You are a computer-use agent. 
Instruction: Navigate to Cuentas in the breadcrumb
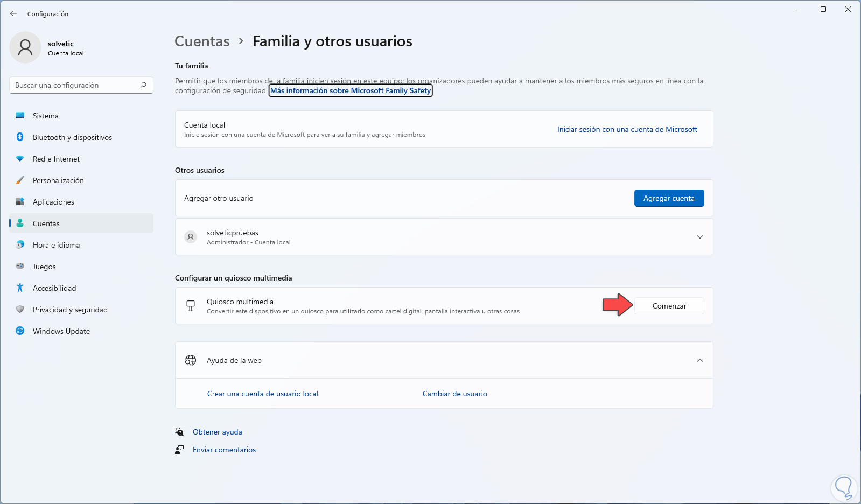pyautogui.click(x=202, y=41)
